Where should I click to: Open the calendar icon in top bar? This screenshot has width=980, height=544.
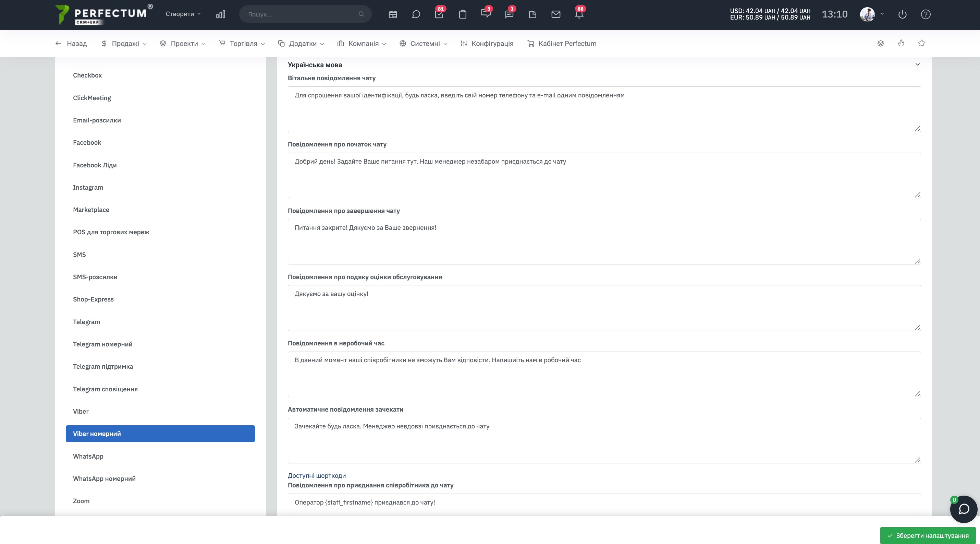[x=393, y=14]
